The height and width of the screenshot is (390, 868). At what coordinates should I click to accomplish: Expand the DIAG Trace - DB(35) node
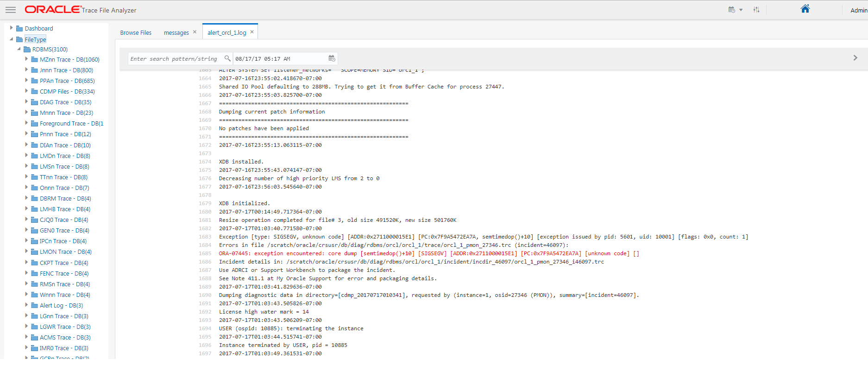click(26, 101)
